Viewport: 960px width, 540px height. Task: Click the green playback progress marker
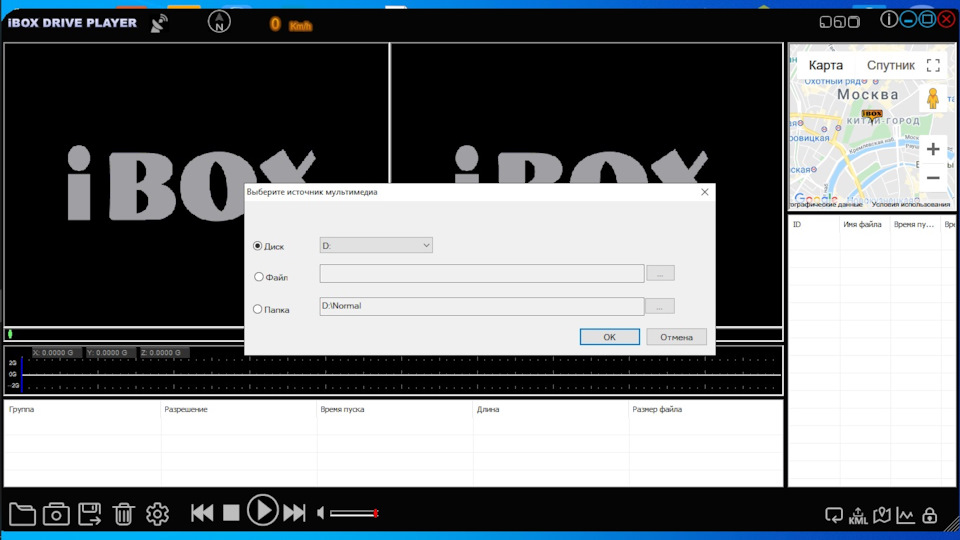(x=10, y=334)
